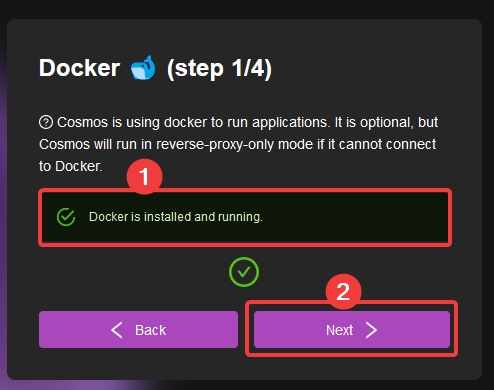Click the "Back" label text
The image size is (494, 390).
(x=150, y=330)
